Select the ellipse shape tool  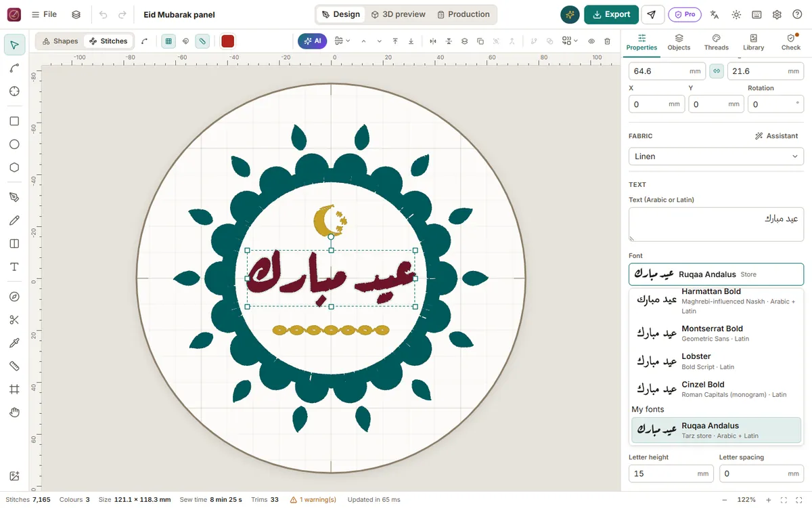(14, 144)
